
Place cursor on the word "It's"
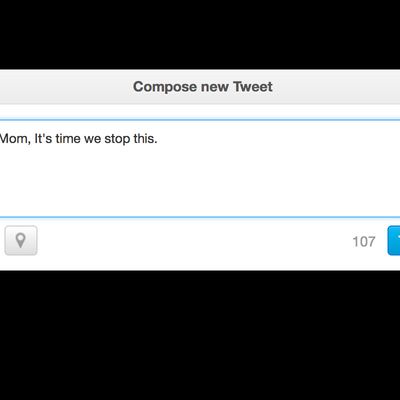tap(43, 139)
